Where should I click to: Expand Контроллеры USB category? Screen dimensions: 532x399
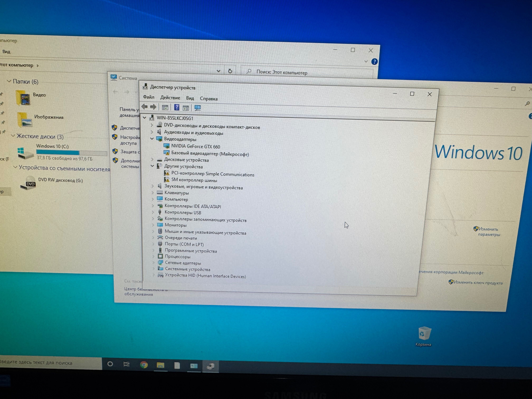coord(153,212)
